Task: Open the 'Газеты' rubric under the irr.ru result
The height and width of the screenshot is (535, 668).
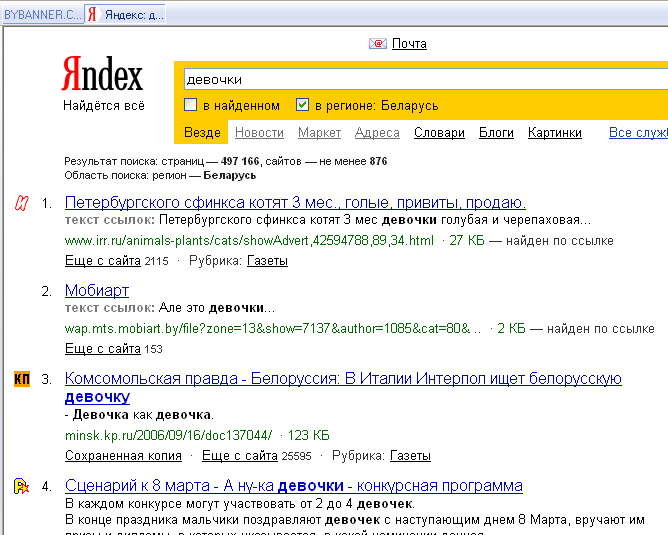Action: [x=268, y=261]
